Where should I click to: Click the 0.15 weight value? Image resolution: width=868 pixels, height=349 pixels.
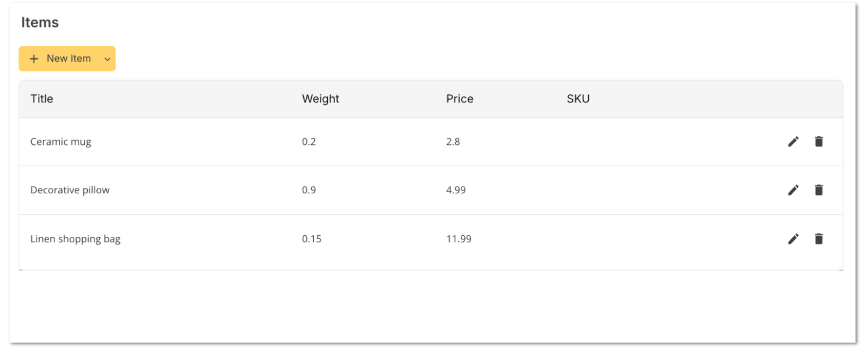311,239
